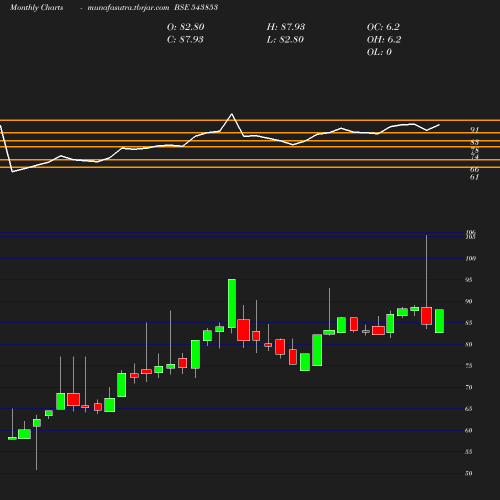Click price axis label 60
The image size is (500, 500).
[469, 430]
